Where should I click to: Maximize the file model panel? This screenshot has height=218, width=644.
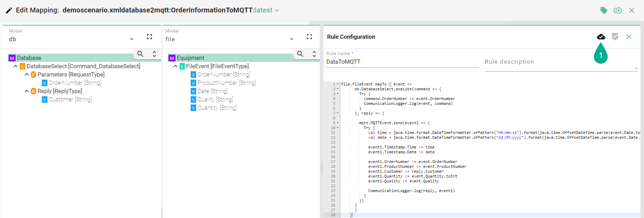[x=309, y=37]
